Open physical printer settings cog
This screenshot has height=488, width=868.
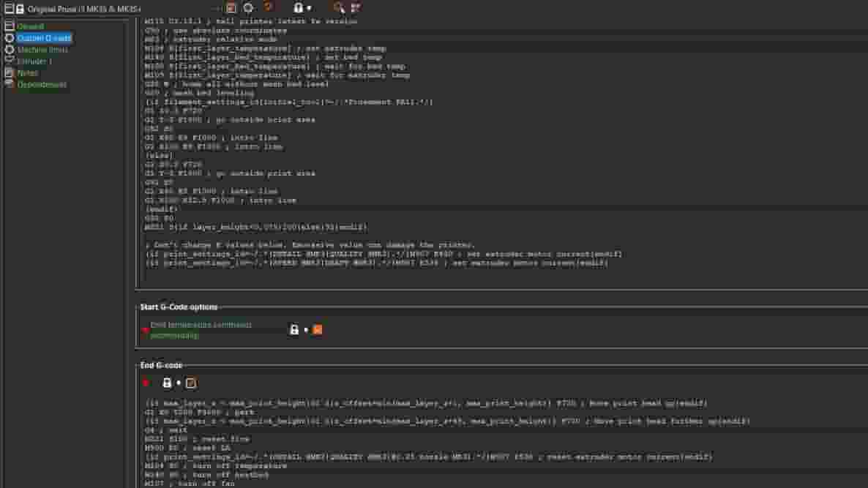[249, 8]
